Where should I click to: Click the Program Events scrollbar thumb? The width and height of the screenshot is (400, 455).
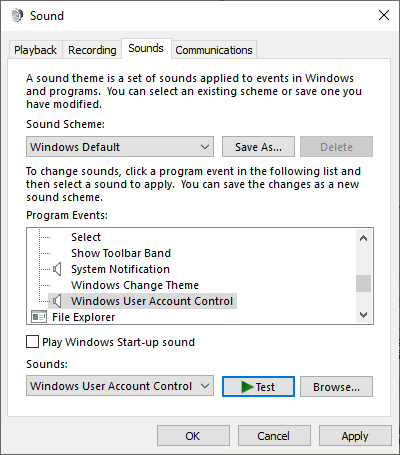[363, 283]
